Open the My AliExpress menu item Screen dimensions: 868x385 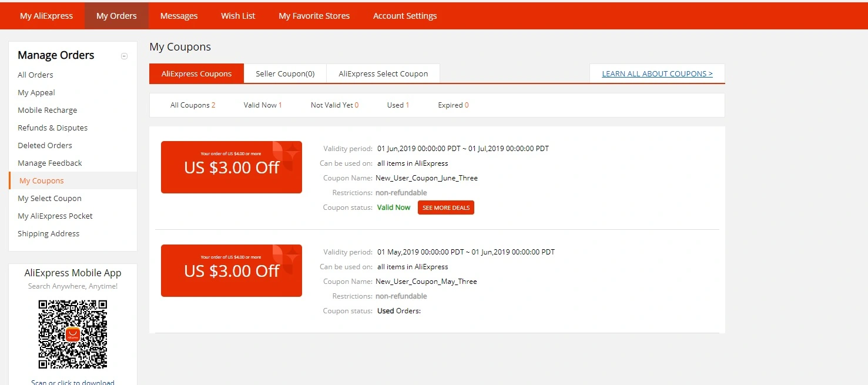pyautogui.click(x=46, y=16)
